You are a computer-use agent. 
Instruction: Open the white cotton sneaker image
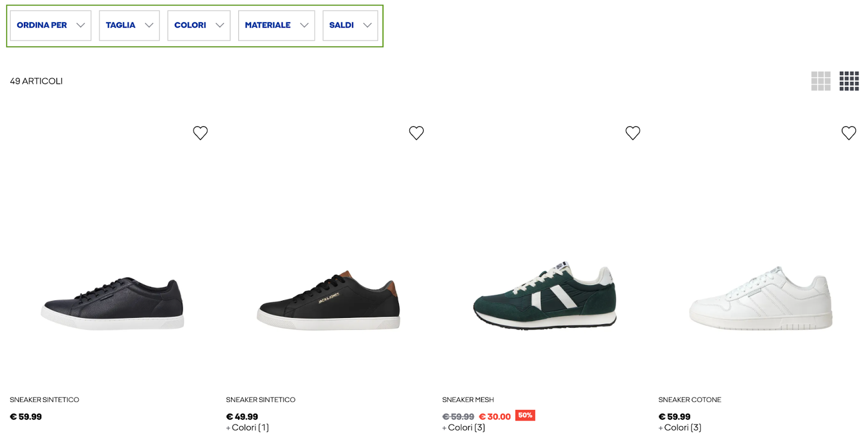(x=761, y=298)
